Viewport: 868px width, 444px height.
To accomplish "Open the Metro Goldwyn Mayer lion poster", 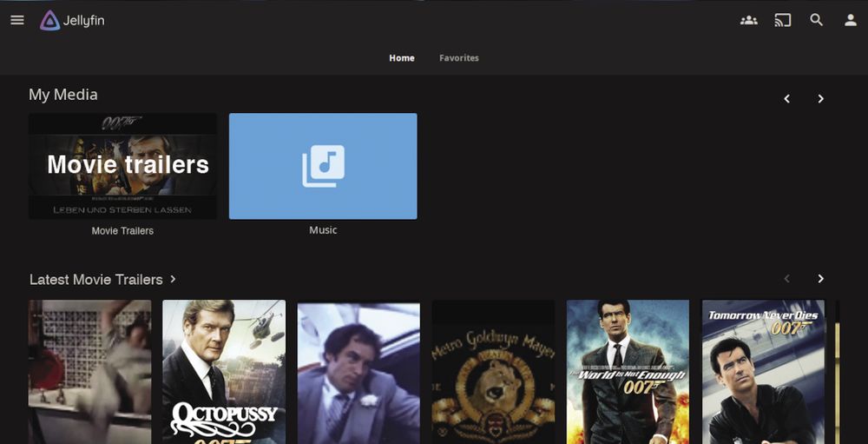I will 493,372.
